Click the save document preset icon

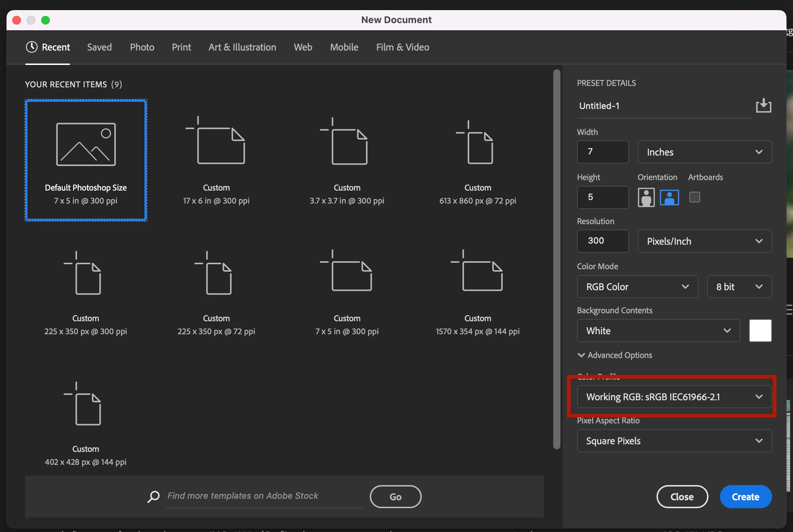click(x=763, y=106)
